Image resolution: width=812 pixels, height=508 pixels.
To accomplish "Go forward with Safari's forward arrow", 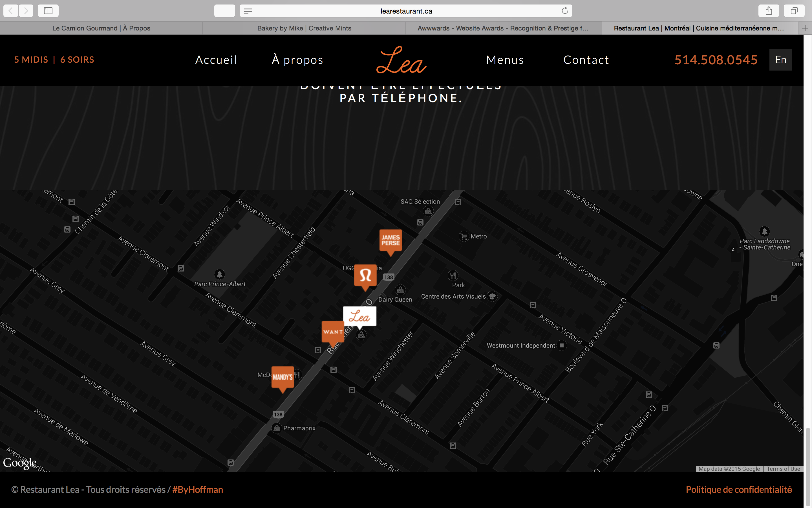I will point(26,11).
